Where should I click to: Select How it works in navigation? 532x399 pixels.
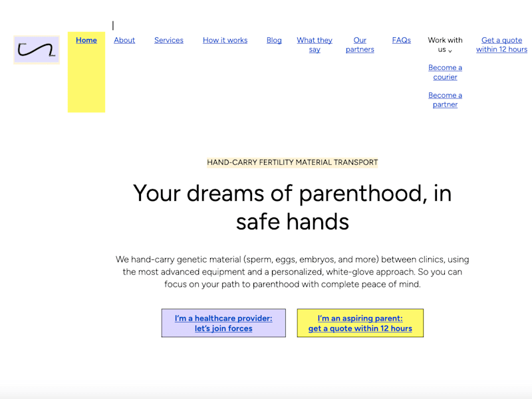tap(225, 40)
